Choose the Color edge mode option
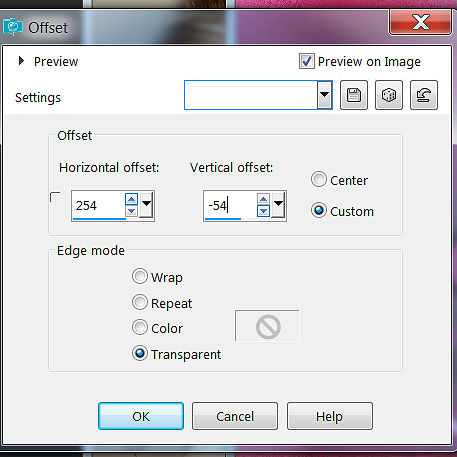This screenshot has width=457, height=457. pos(140,327)
